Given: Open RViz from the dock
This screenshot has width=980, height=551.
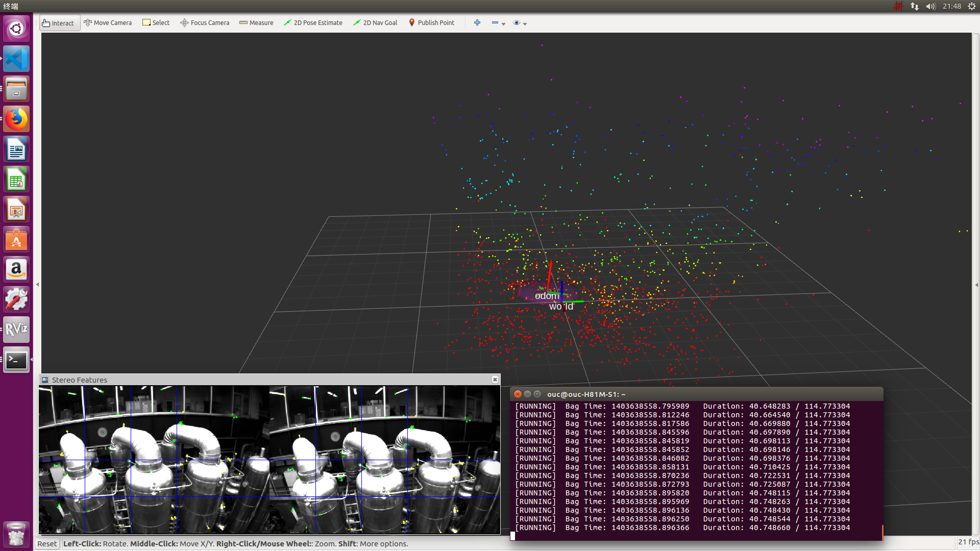Looking at the screenshot, I should tap(16, 329).
